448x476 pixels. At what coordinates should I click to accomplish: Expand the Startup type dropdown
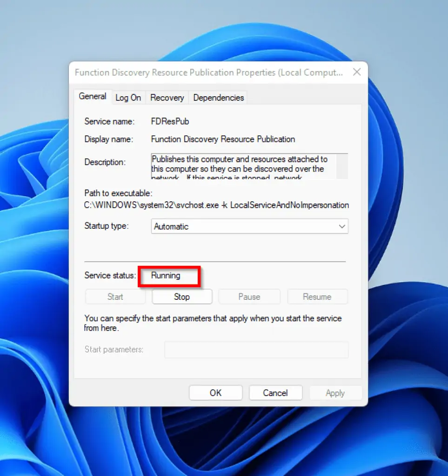[249, 226]
